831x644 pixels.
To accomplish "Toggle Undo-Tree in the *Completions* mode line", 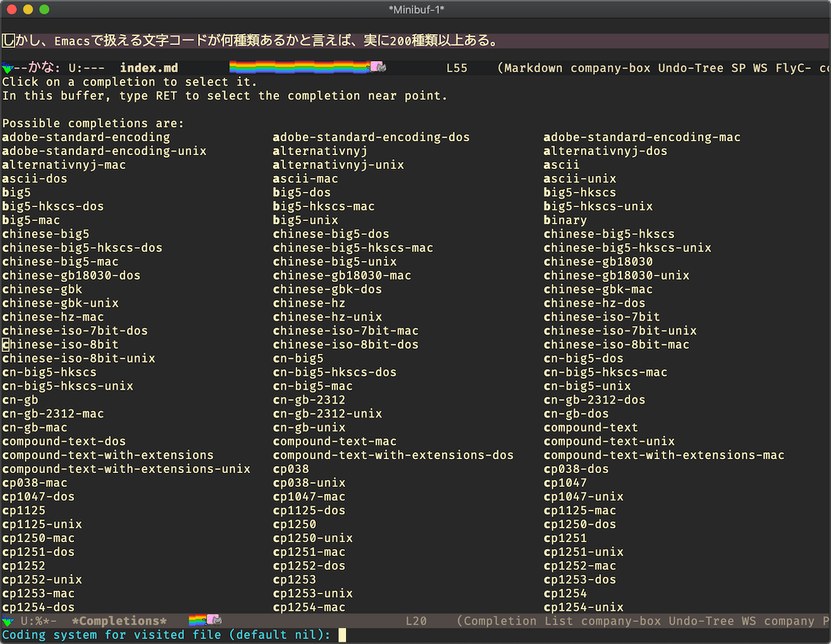I will [701, 620].
